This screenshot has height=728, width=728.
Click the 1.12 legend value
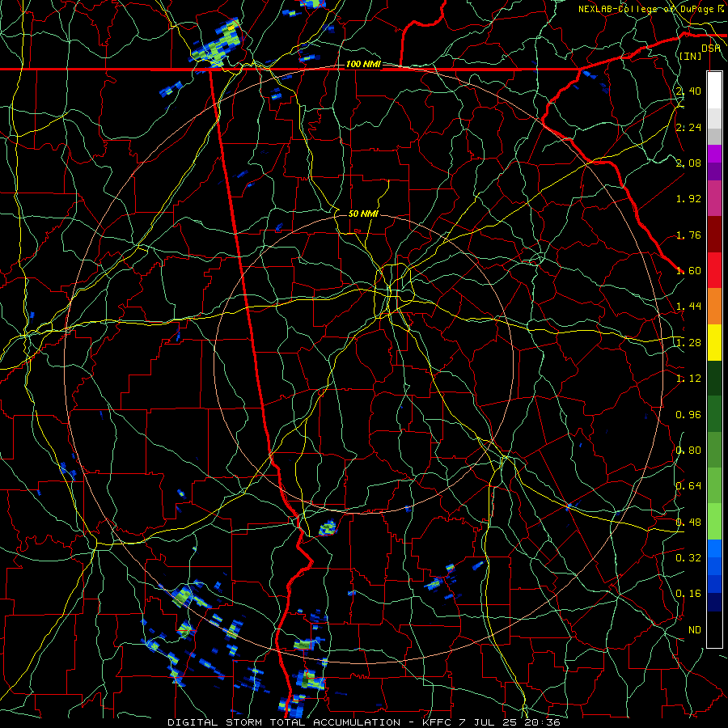tap(688, 379)
